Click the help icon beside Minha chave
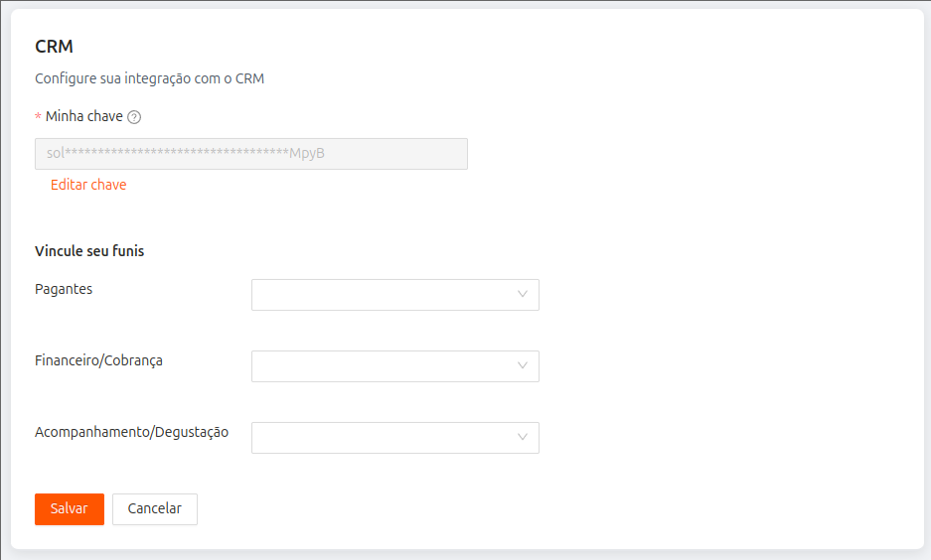931x560 pixels. click(134, 117)
